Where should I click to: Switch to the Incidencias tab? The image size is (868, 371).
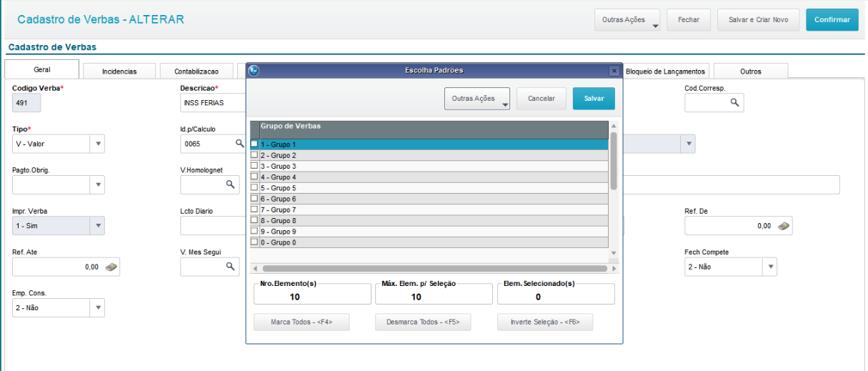(x=119, y=71)
